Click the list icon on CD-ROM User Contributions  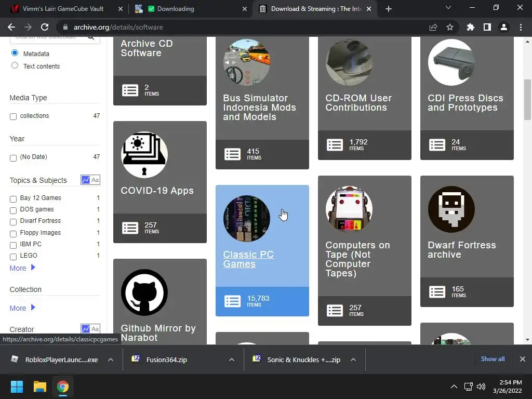click(x=335, y=145)
